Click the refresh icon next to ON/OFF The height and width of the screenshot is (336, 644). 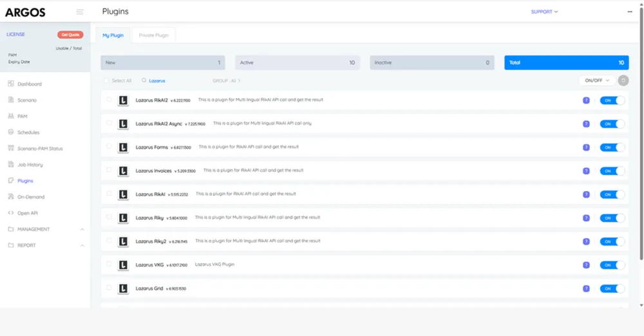point(623,81)
